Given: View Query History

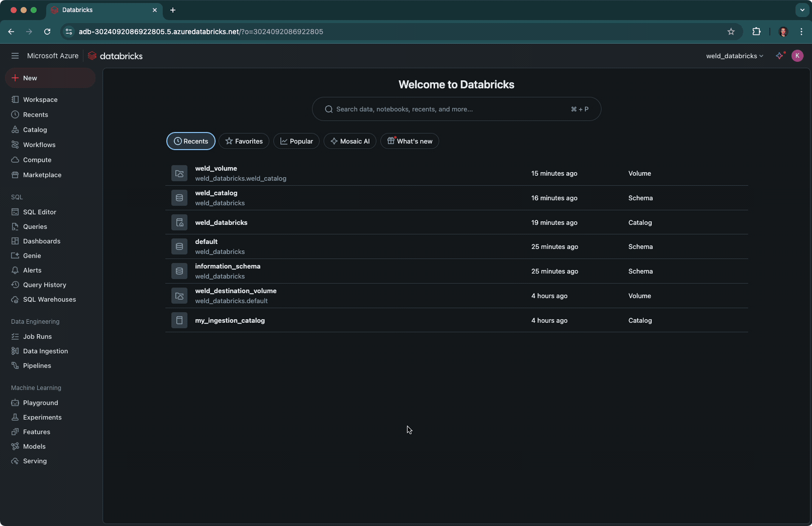Looking at the screenshot, I should 44,285.
